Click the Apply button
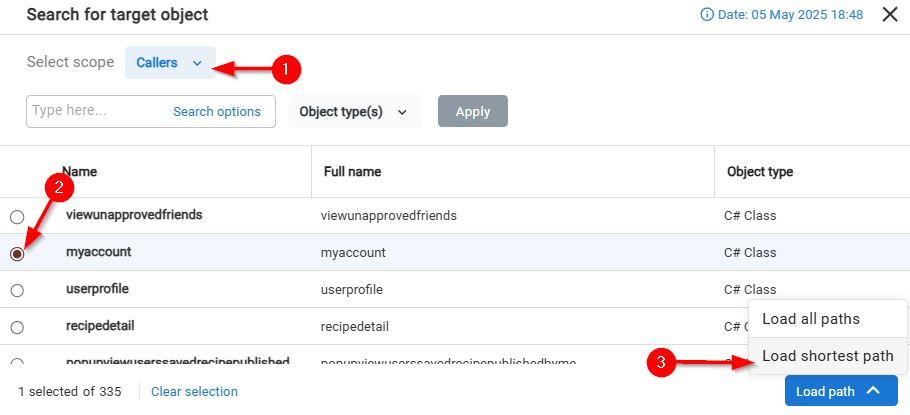Screen dimensions: 910x415 click(x=472, y=112)
